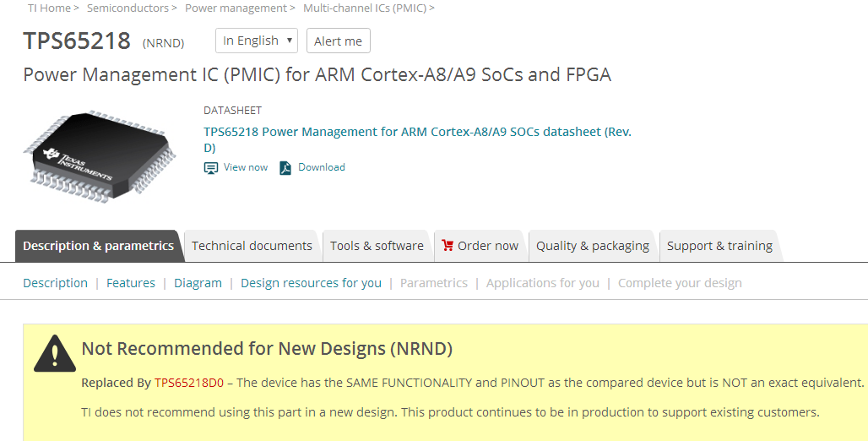Select the Quality & packaging tab
This screenshot has width=868, height=441.
click(593, 246)
